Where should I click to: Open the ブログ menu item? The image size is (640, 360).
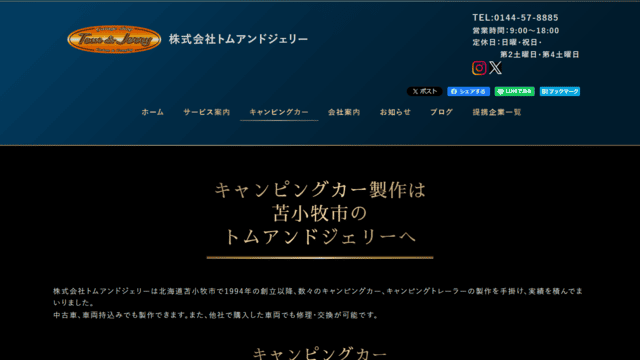(442, 112)
